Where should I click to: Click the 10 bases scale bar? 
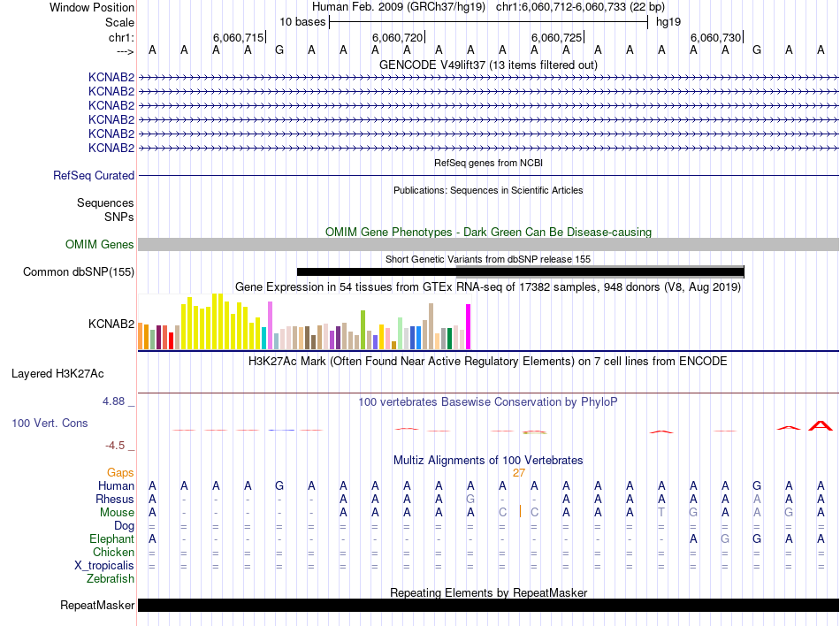488,22
